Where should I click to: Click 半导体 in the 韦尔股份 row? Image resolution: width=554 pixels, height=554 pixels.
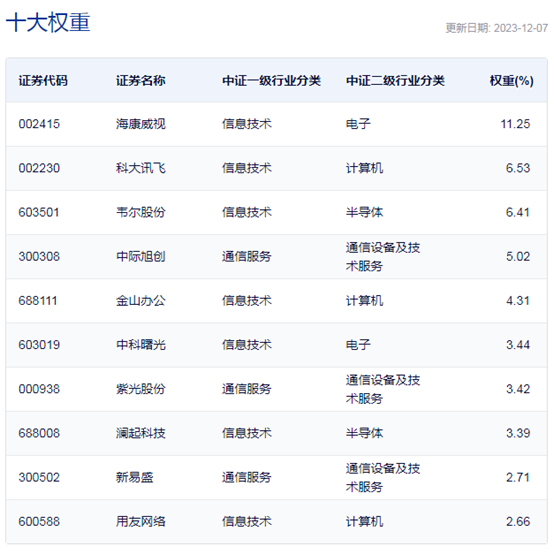coord(364,212)
